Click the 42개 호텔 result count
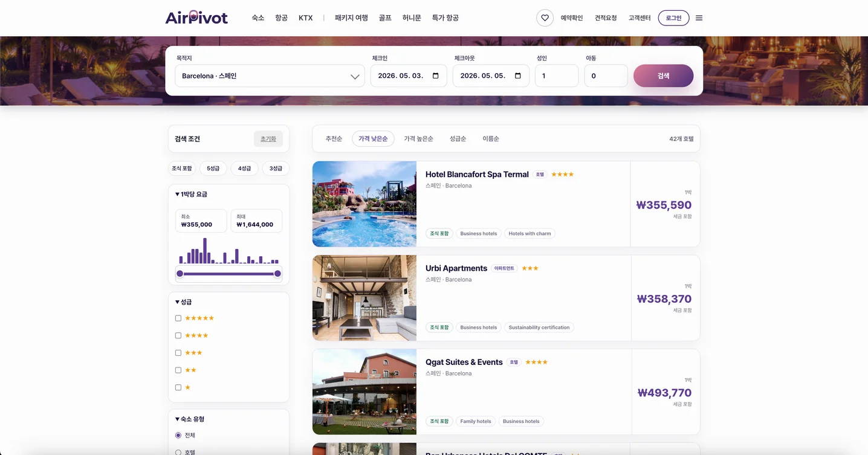Viewport: 868px width, 455px height. click(x=681, y=139)
